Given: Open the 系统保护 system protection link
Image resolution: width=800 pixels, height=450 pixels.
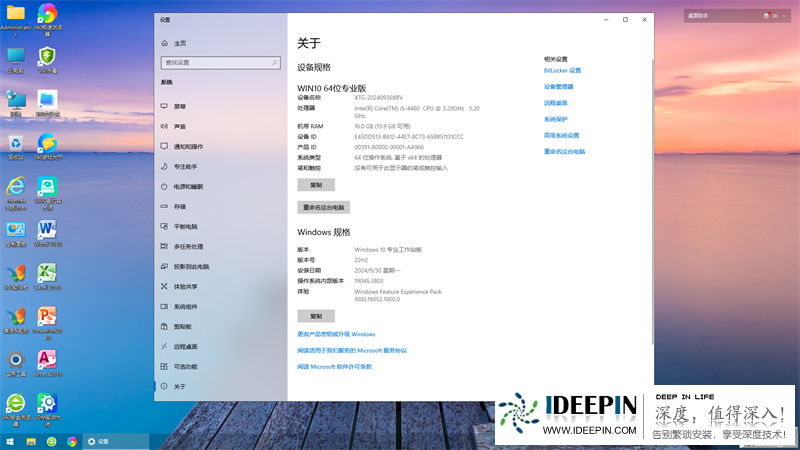Looking at the screenshot, I should (x=556, y=119).
